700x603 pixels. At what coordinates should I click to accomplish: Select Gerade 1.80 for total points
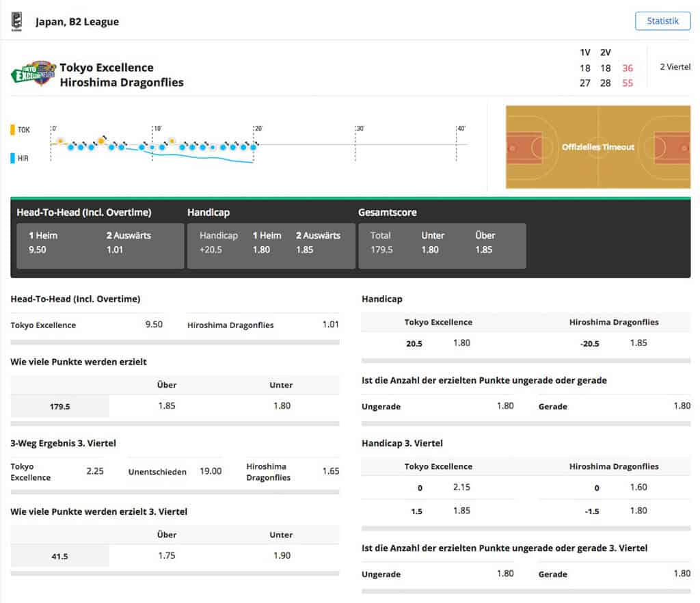[x=615, y=406]
